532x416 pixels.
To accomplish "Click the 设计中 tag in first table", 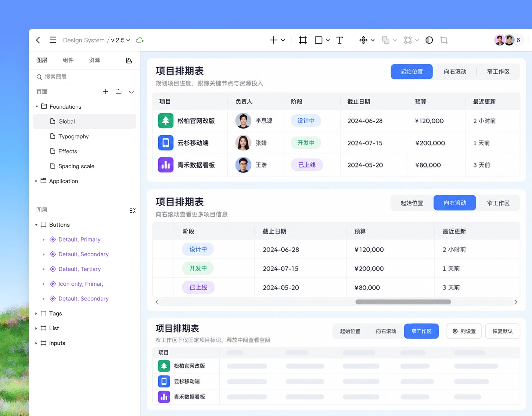I will coord(306,121).
